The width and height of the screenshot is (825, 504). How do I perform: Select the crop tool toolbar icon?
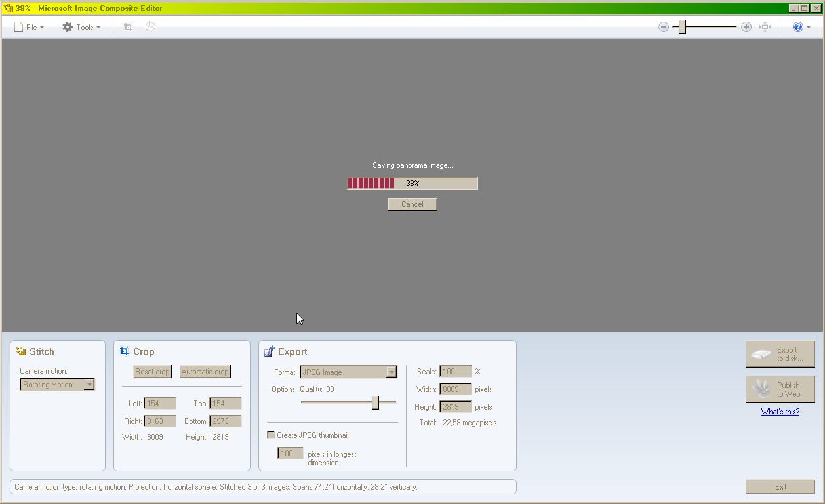[128, 27]
